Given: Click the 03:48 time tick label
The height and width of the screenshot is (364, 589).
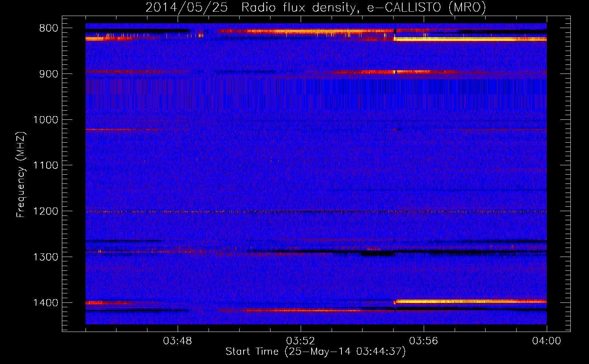Looking at the screenshot, I should tap(177, 341).
